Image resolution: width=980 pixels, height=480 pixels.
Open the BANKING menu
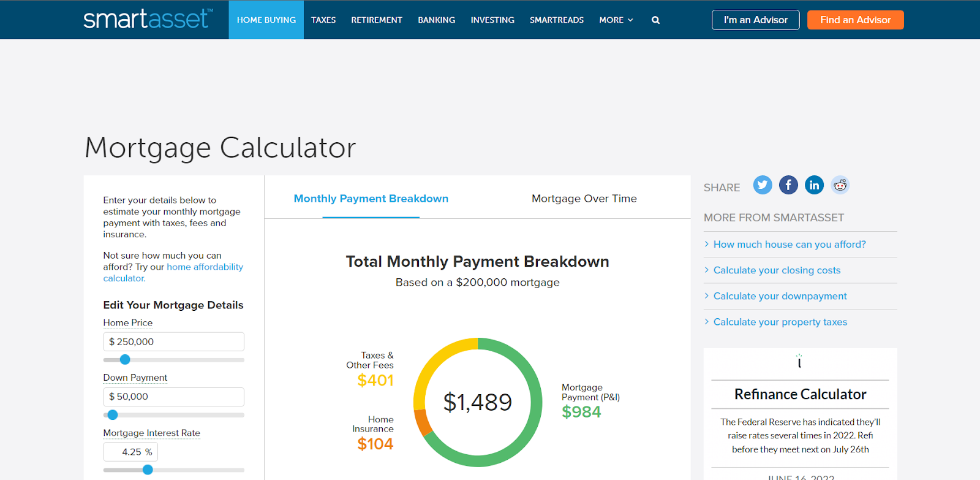(x=437, y=20)
